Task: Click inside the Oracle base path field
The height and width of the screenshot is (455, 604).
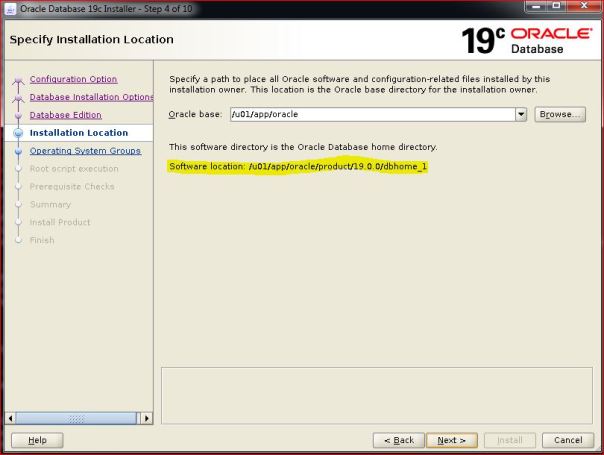Action: 370,115
